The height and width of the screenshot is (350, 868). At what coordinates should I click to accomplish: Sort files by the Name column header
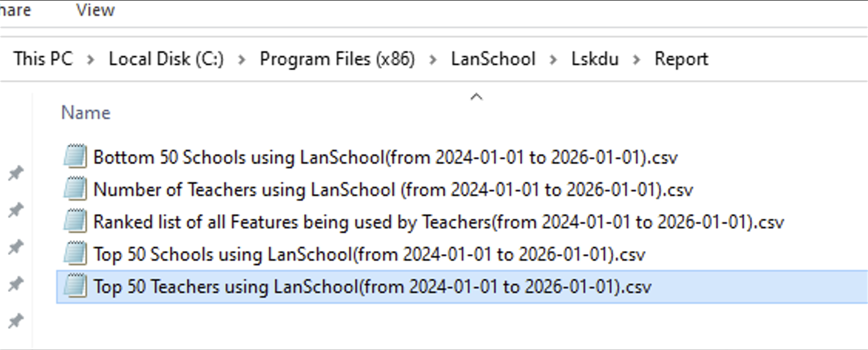(x=86, y=113)
